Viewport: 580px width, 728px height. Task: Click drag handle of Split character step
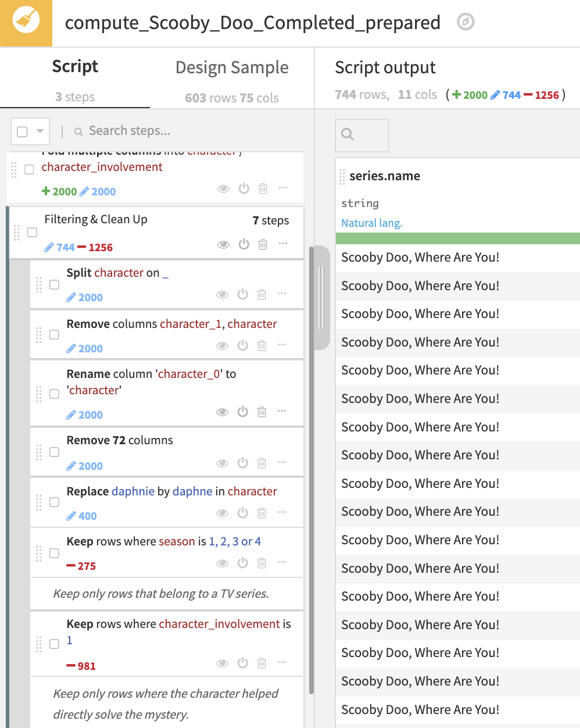click(x=39, y=285)
